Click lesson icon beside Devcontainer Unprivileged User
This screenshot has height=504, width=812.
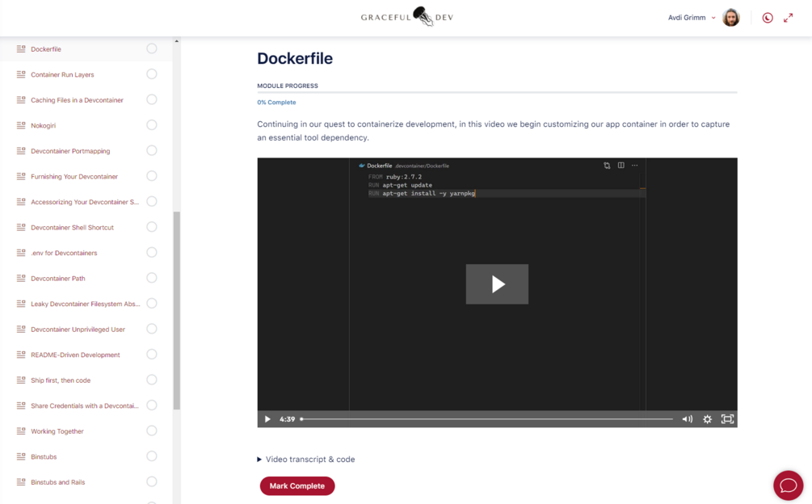[21, 329]
